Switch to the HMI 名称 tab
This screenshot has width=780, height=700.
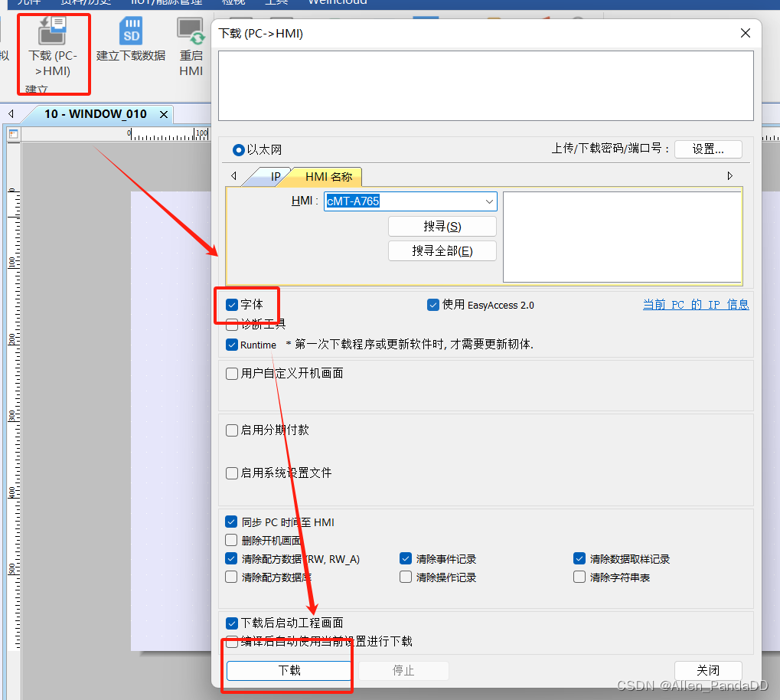[x=328, y=177]
